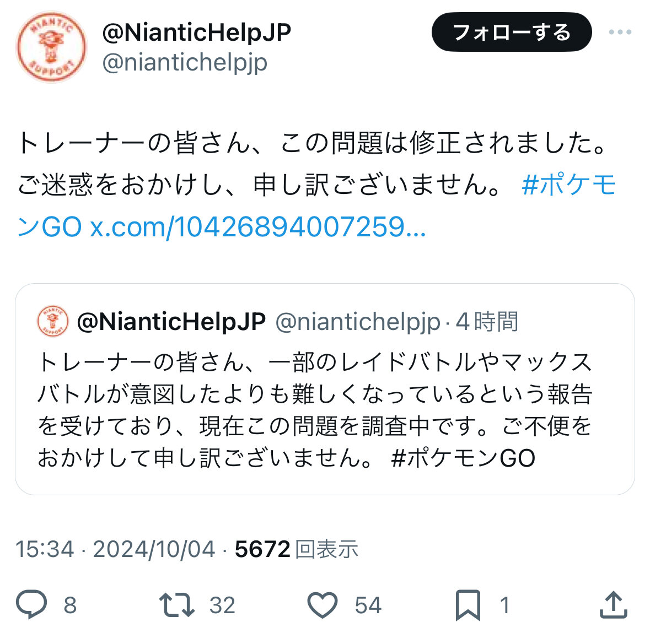
Task: Click the reply speech bubble icon
Action: (31, 605)
